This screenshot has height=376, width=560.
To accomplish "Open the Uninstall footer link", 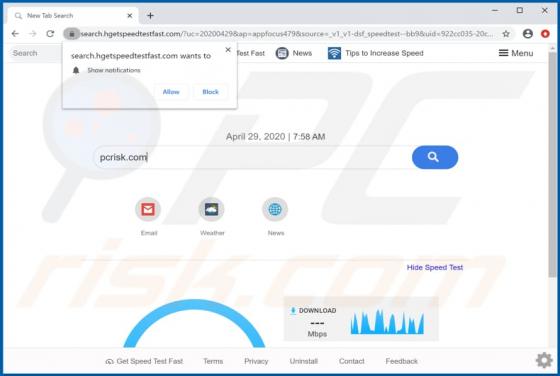I will click(304, 361).
